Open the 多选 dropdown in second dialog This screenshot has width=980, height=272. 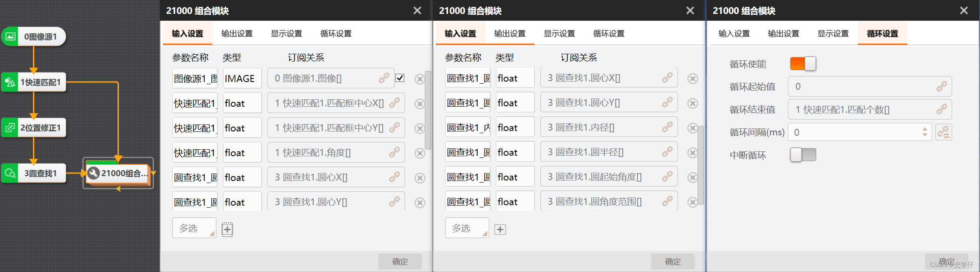click(467, 228)
